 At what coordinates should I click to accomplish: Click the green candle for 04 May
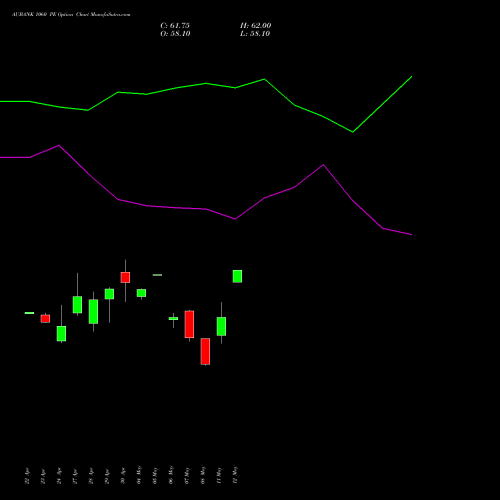(141, 293)
